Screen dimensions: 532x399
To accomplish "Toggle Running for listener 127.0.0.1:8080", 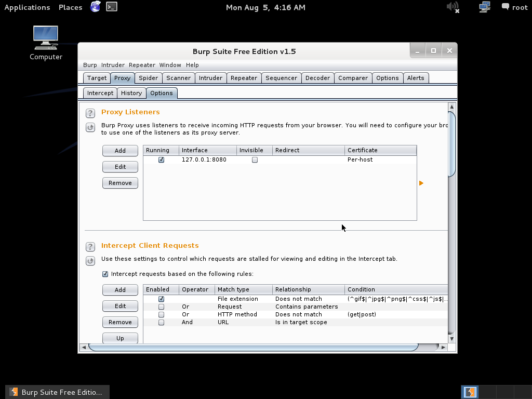I will click(161, 160).
